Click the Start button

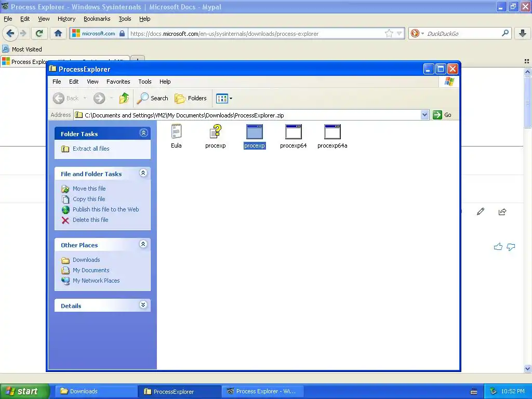click(24, 391)
